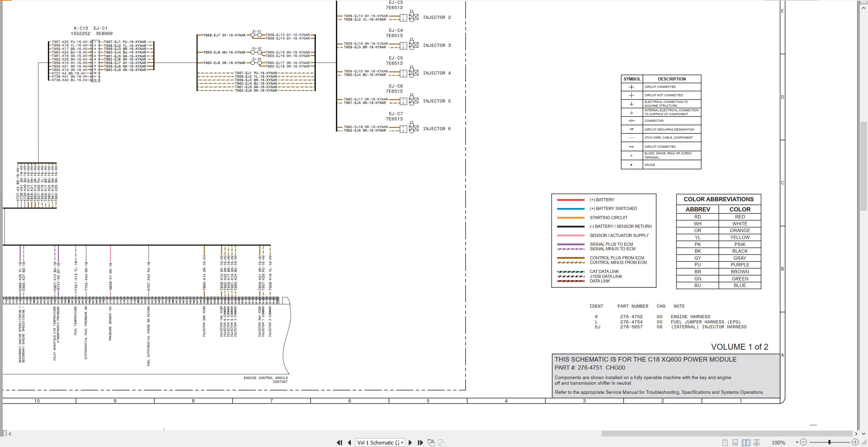Click the zoom slider handle
Screen dimensions: 868x447
829,442
